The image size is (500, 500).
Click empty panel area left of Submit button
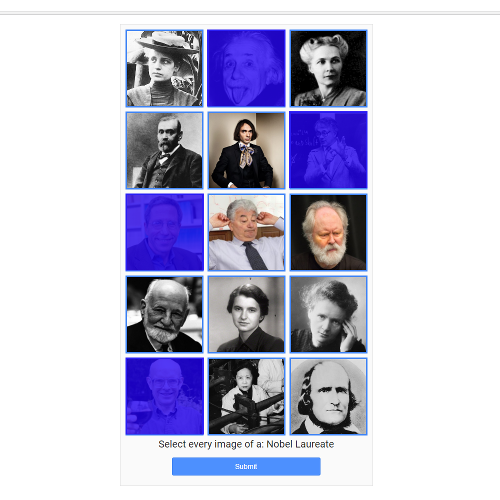tap(146, 466)
